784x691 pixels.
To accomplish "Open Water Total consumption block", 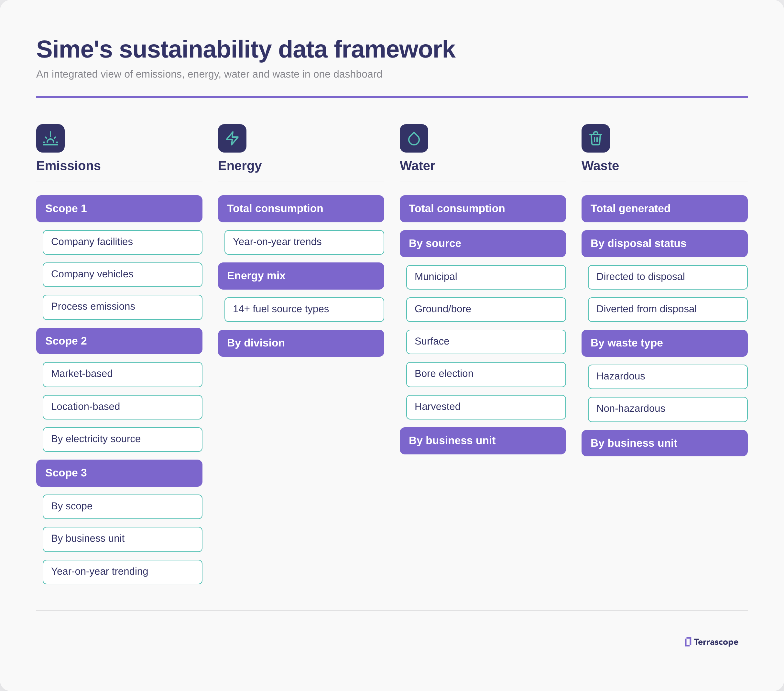I will pyautogui.click(x=483, y=208).
